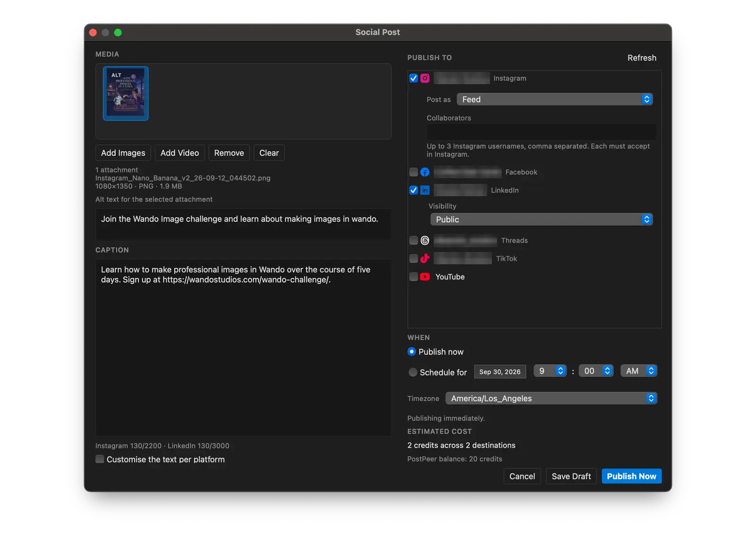Tick Customise the text per platform

pos(100,459)
